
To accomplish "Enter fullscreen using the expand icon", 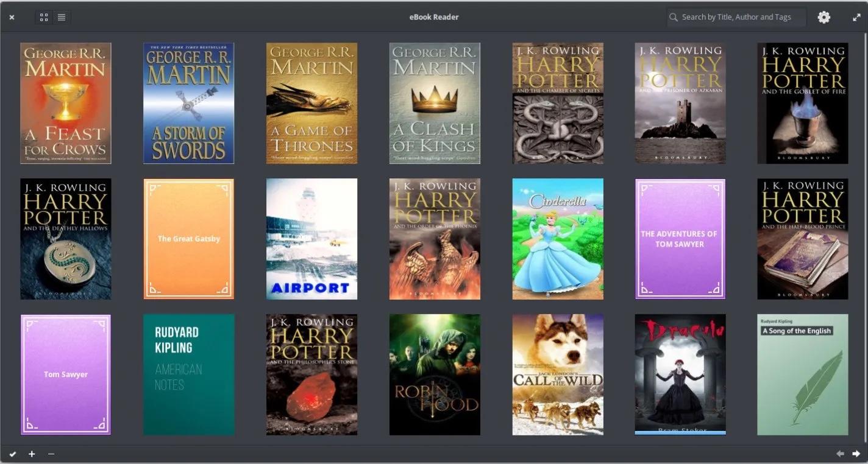I will (x=856, y=17).
